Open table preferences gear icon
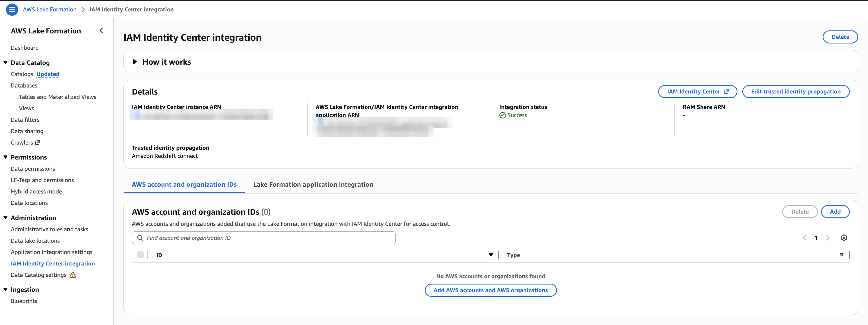 click(x=844, y=238)
